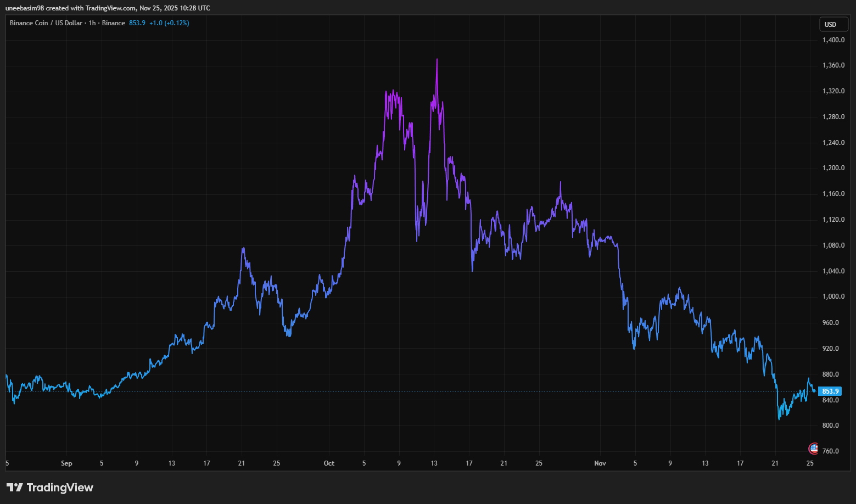
Task: Click the blue 853.9 current price label
Action: (x=830, y=391)
